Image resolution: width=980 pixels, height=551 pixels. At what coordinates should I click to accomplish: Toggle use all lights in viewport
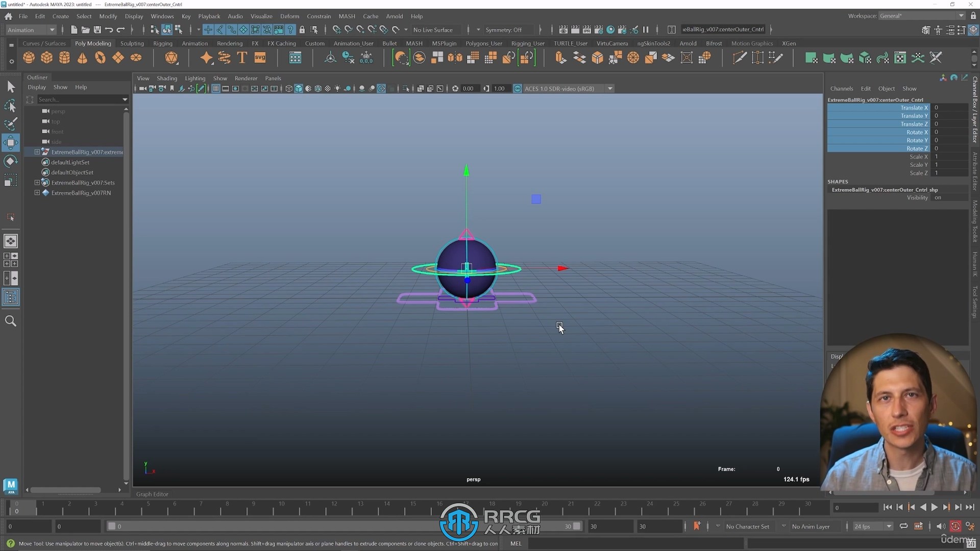[337, 88]
